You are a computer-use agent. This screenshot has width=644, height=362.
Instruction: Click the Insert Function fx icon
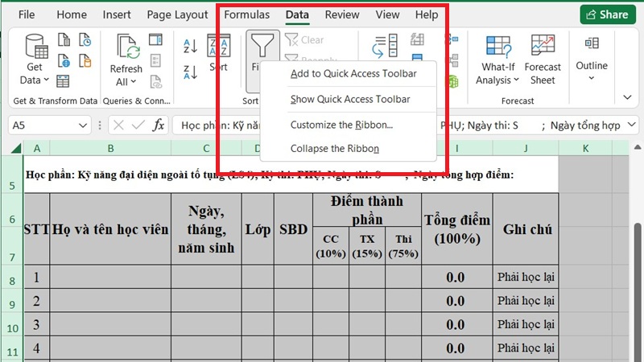[x=159, y=125]
